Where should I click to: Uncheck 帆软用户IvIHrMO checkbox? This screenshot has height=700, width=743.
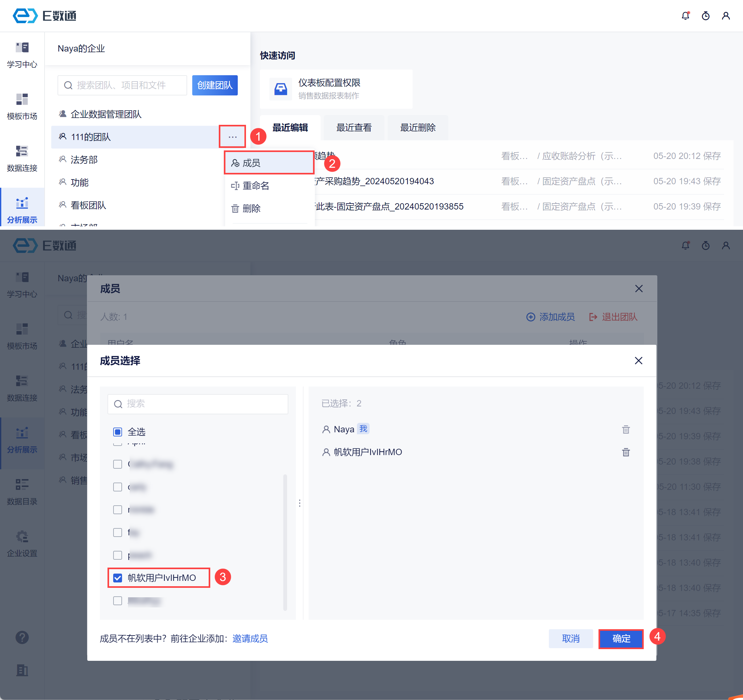pyautogui.click(x=118, y=578)
